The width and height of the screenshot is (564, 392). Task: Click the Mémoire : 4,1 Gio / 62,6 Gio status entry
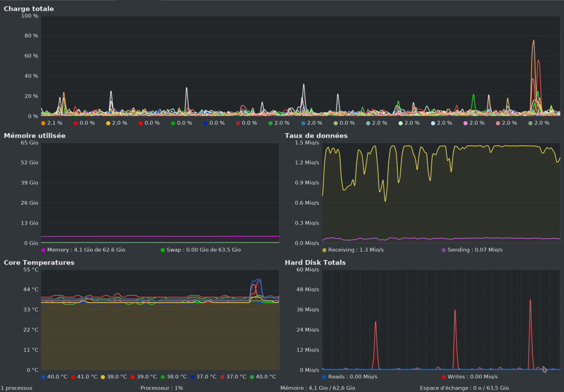click(x=318, y=388)
